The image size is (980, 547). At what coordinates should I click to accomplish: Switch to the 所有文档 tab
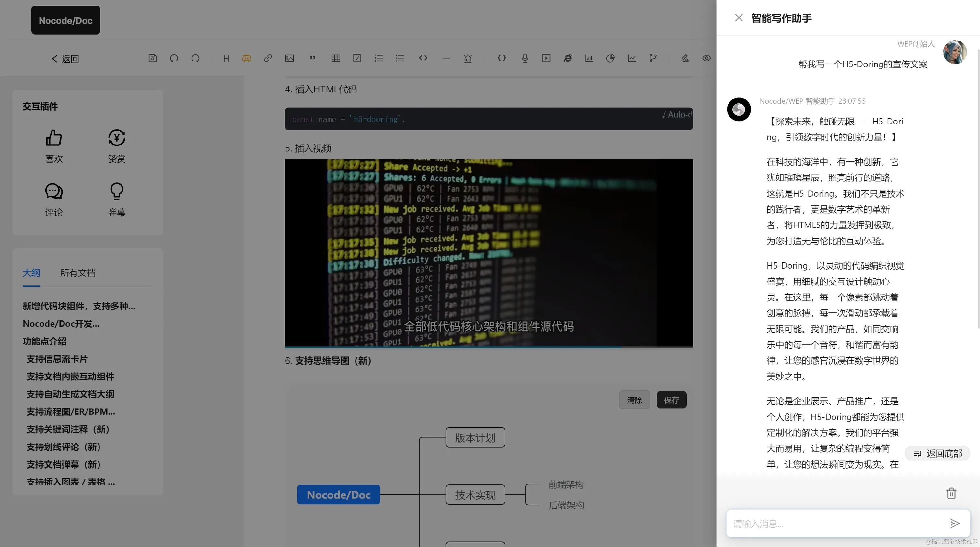tap(77, 273)
